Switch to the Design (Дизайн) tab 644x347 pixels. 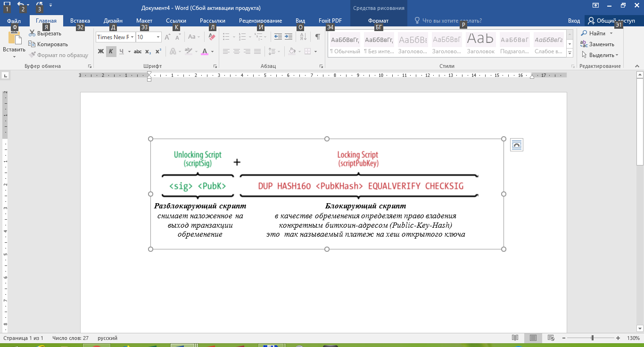(x=113, y=21)
